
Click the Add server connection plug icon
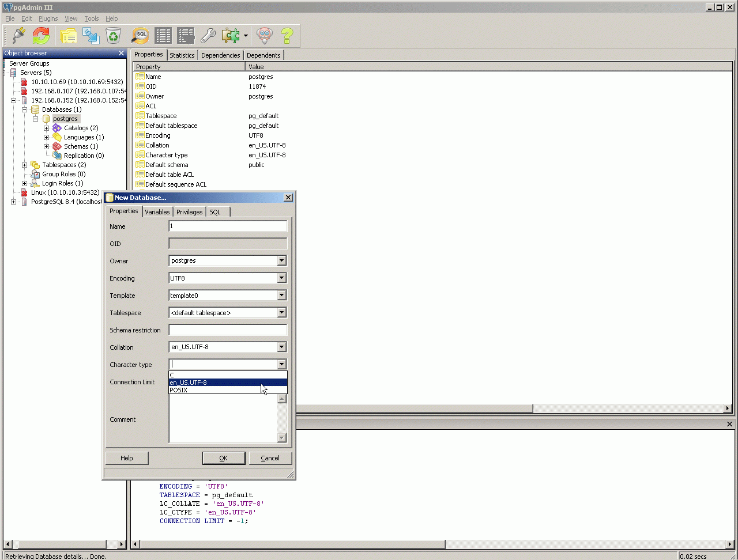tap(19, 36)
